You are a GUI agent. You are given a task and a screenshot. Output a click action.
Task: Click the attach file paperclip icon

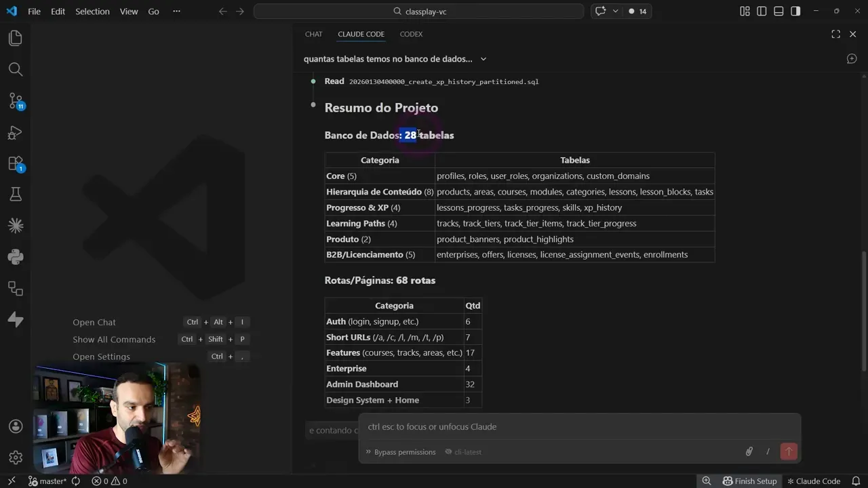click(749, 451)
